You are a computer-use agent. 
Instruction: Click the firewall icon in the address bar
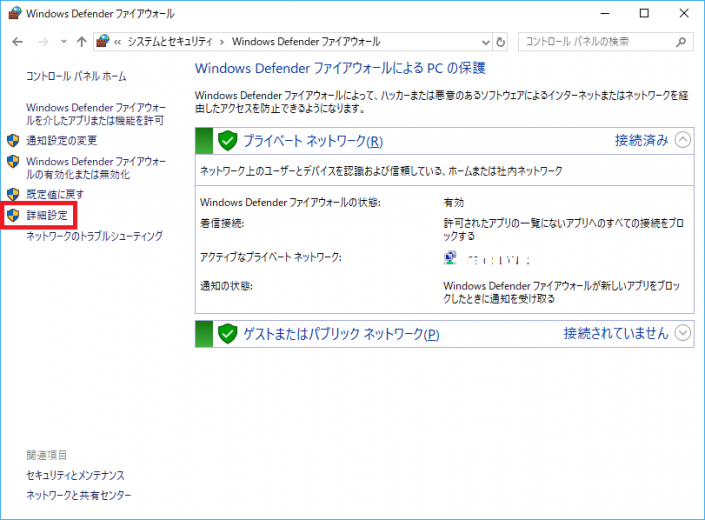103,41
